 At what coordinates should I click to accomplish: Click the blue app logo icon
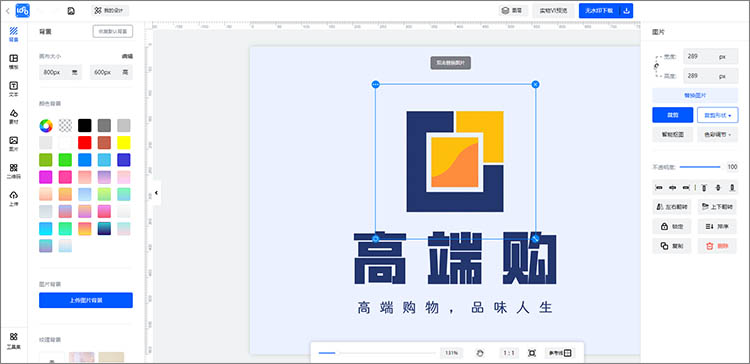[22, 11]
